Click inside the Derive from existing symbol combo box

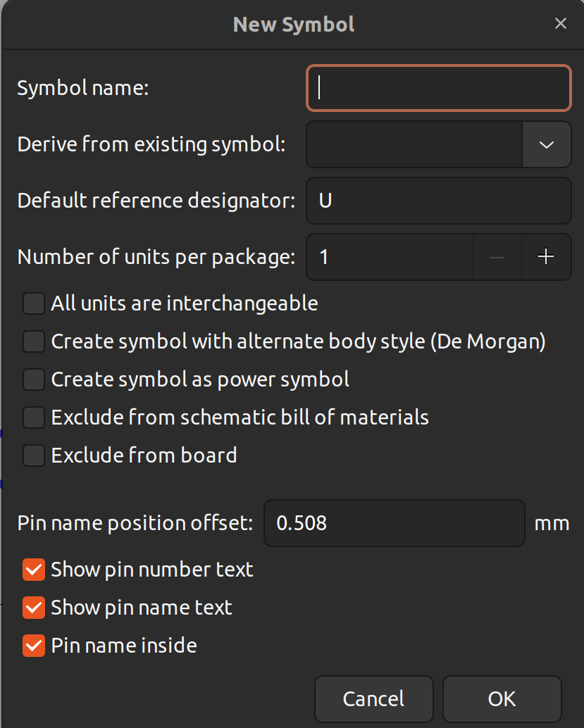[x=414, y=144]
